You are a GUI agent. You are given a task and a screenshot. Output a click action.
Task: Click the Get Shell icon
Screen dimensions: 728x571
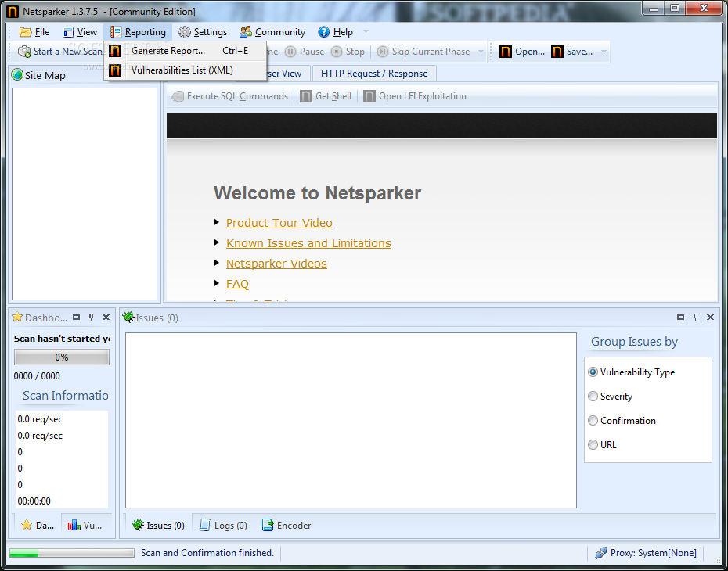tap(306, 96)
